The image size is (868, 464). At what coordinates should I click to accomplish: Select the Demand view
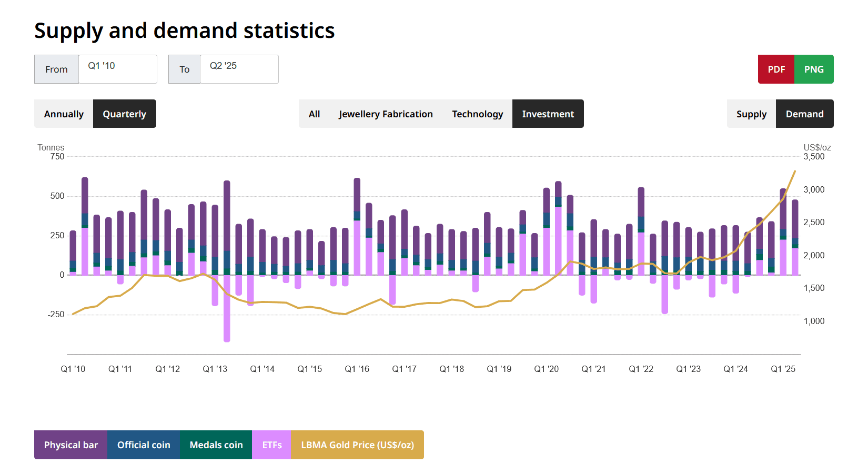coord(804,114)
